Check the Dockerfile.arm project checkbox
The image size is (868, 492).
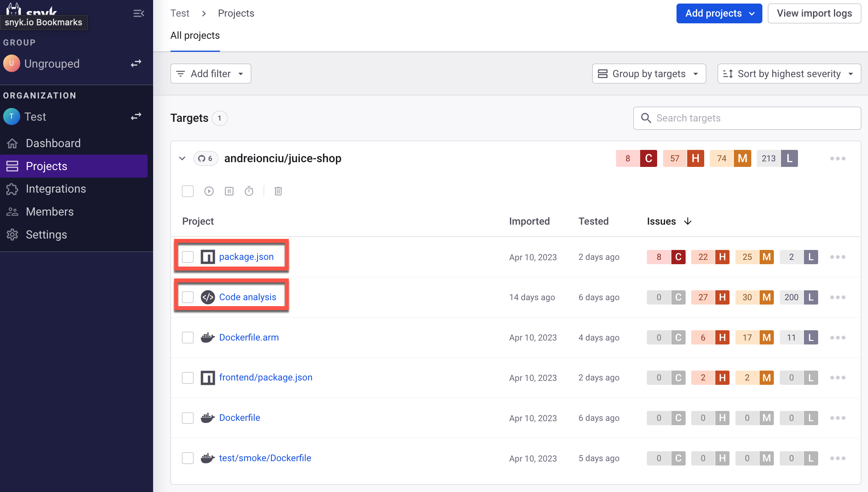pyautogui.click(x=188, y=338)
